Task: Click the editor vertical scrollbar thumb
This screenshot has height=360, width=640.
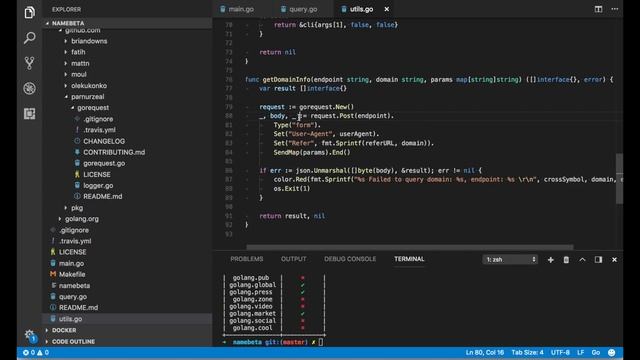Action: (x=619, y=178)
